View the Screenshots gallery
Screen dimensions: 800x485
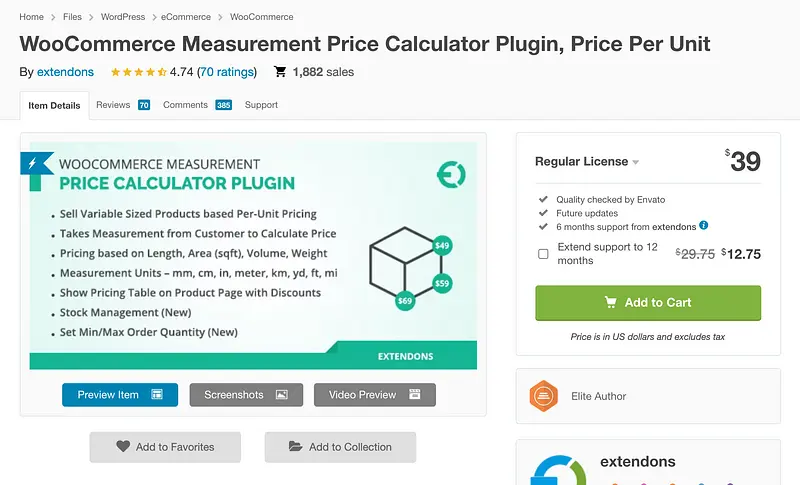point(245,395)
